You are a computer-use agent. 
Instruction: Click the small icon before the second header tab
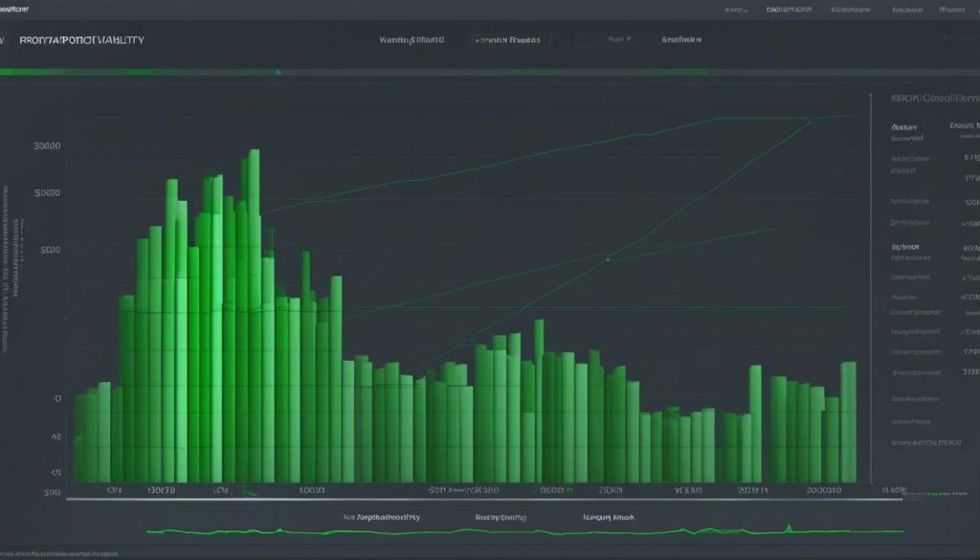(477, 41)
